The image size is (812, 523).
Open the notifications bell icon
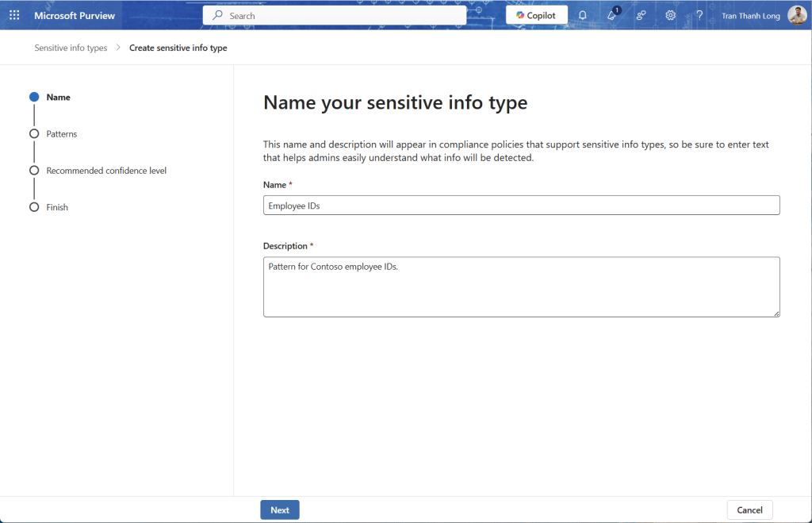point(583,16)
